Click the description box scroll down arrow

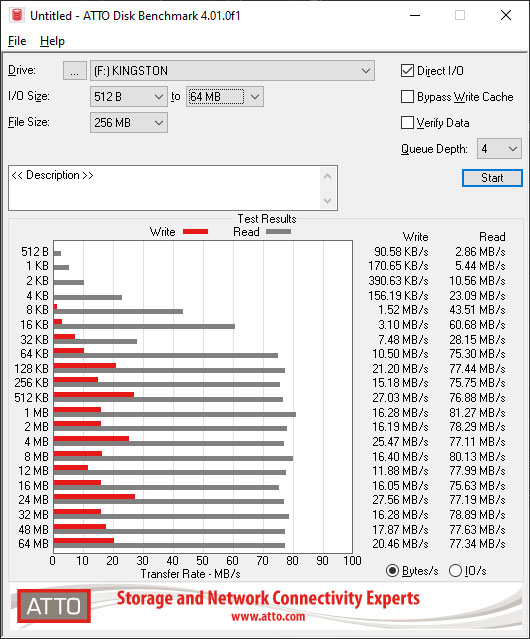(328, 200)
